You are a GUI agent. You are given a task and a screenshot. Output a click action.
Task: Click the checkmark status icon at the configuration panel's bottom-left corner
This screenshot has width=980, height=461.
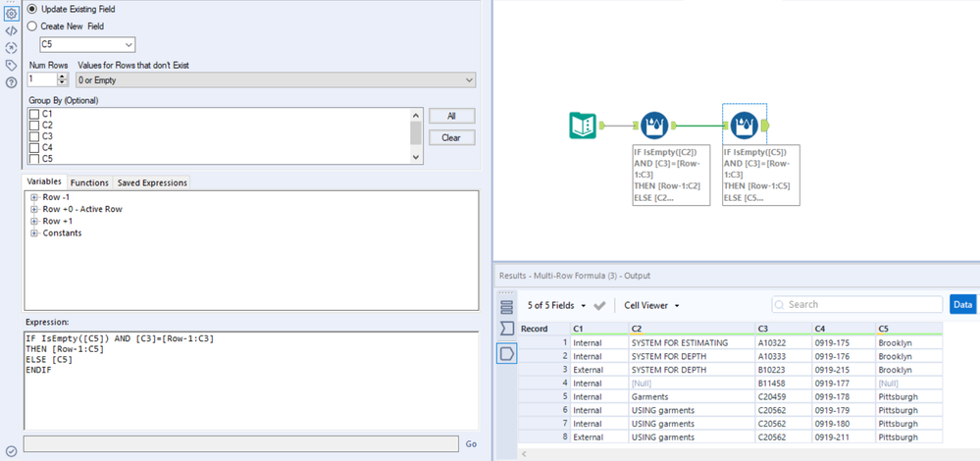(11, 451)
